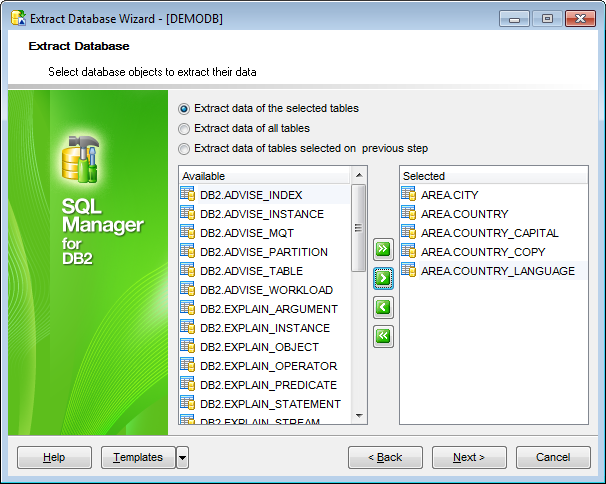Click the Available list scroll-up arrow

pyautogui.click(x=359, y=176)
